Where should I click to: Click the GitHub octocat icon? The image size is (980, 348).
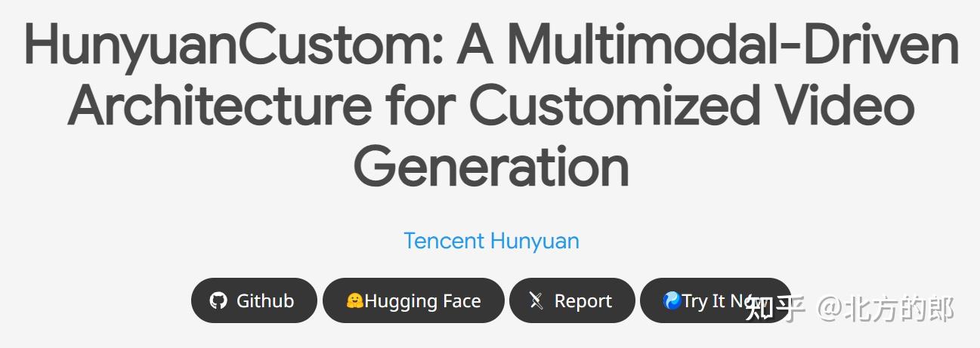click(x=218, y=300)
